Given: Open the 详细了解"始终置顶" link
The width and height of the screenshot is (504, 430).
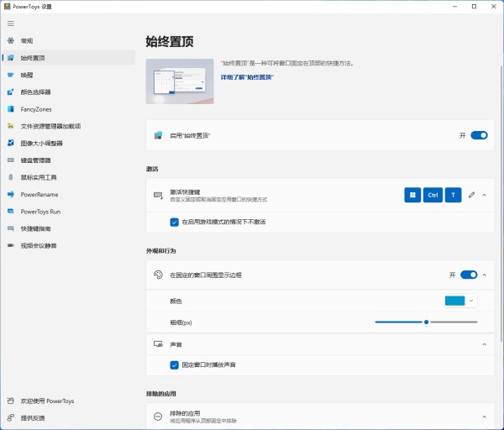Looking at the screenshot, I should pos(247,77).
